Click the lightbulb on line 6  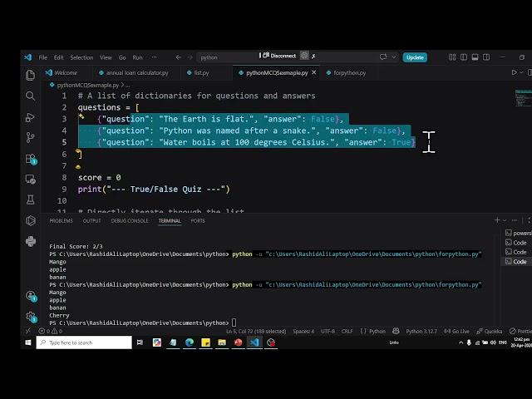pyautogui.click(x=78, y=151)
